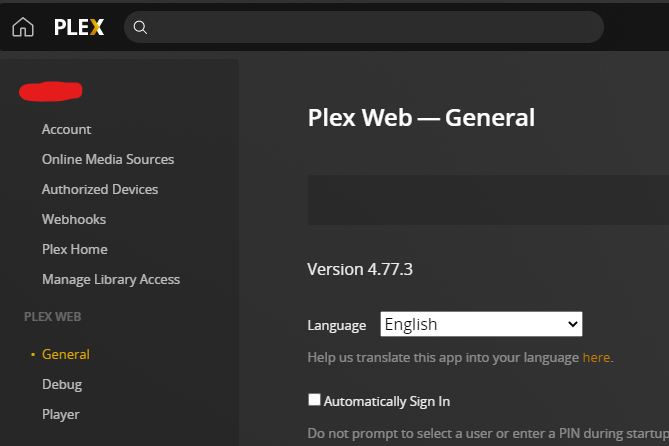This screenshot has height=446, width=669.
Task: Open Authorized Devices settings
Action: (100, 189)
